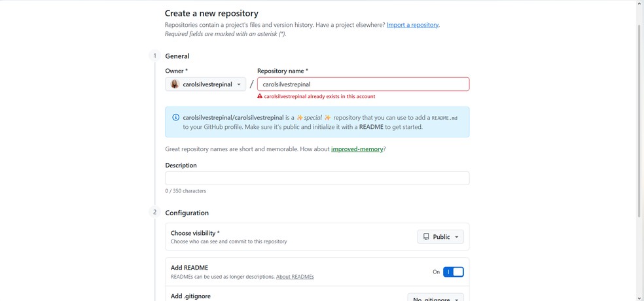Select the step 1 General circle marker
Image resolution: width=644 pixels, height=301 pixels.
click(x=155, y=56)
